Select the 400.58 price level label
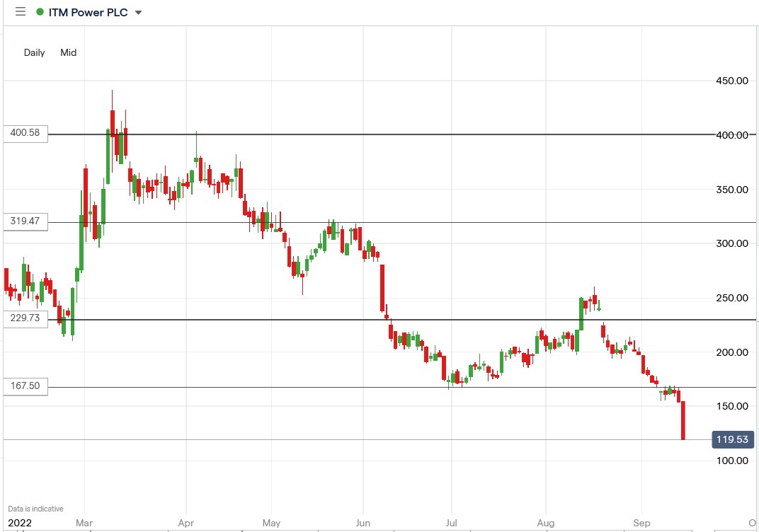This screenshot has height=532, width=759. click(24, 133)
